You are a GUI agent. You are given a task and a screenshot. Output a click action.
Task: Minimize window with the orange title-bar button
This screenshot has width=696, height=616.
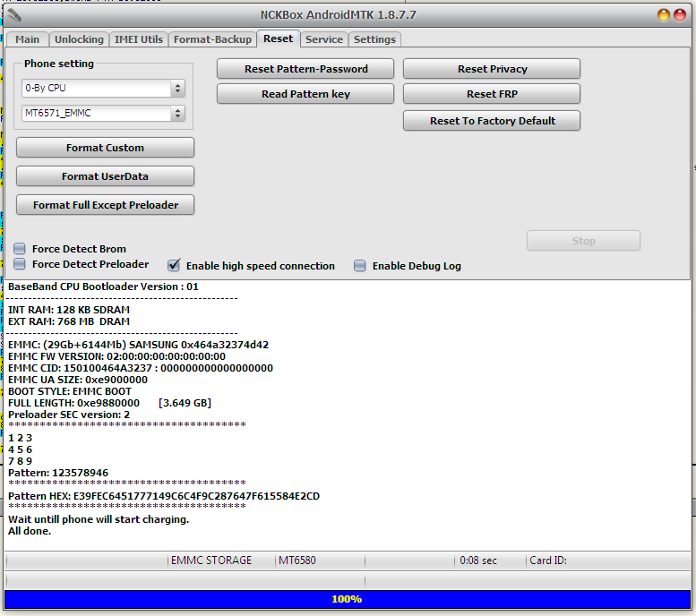[663, 15]
